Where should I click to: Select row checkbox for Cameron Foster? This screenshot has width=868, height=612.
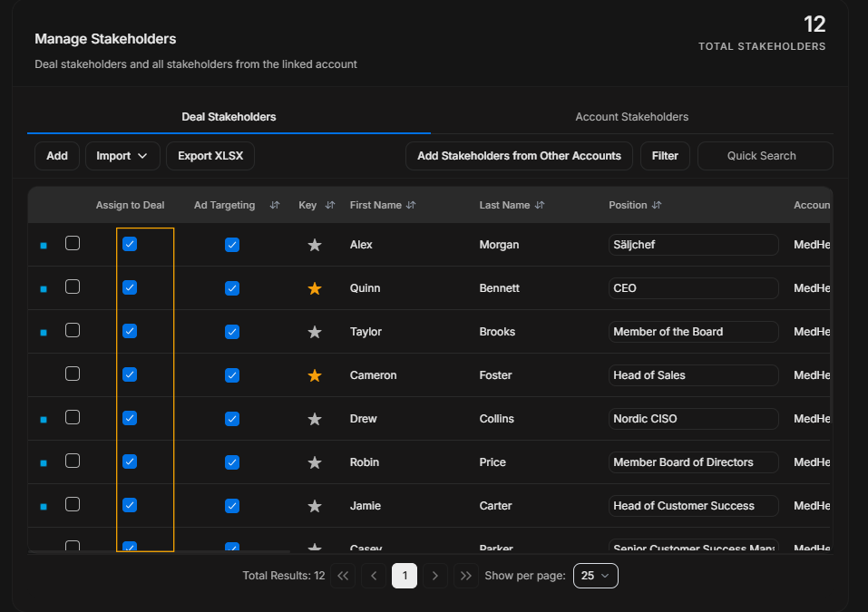[x=73, y=374]
